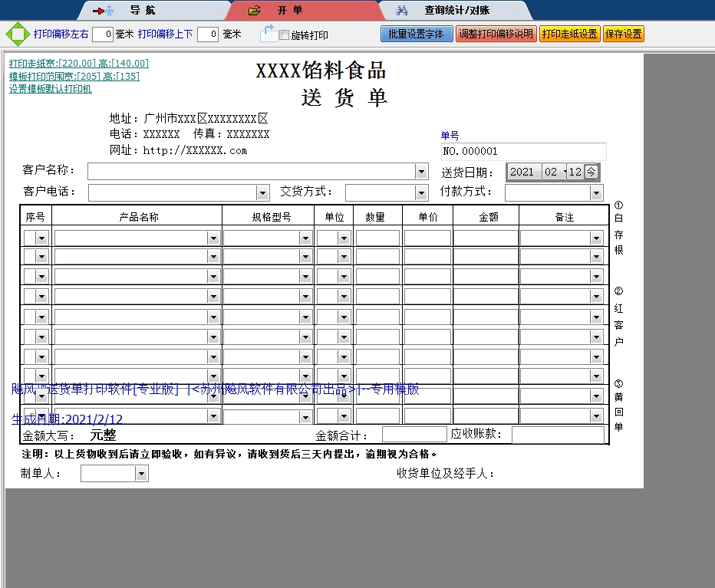This screenshot has height=588, width=715.
Task: Click the 今 today button in date picker
Action: 591,172
